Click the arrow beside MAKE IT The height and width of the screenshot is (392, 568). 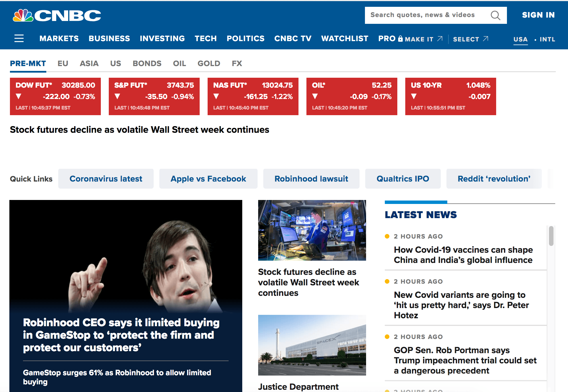[x=440, y=39]
